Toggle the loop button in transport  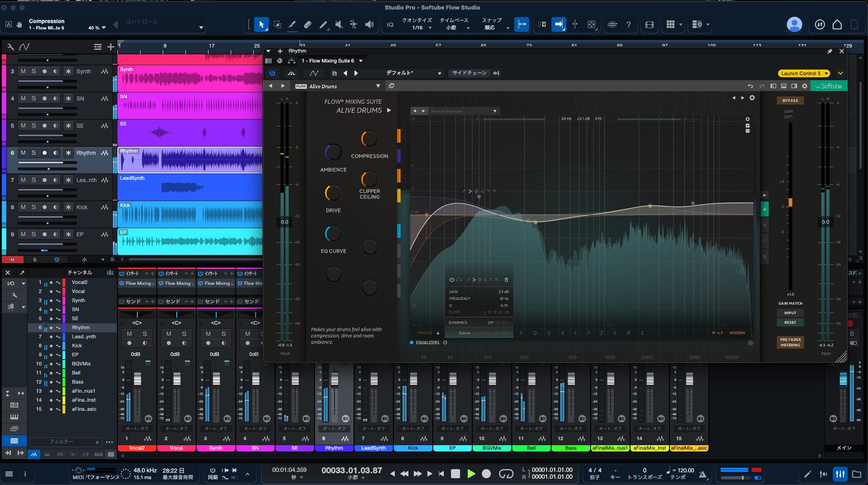coord(506,474)
